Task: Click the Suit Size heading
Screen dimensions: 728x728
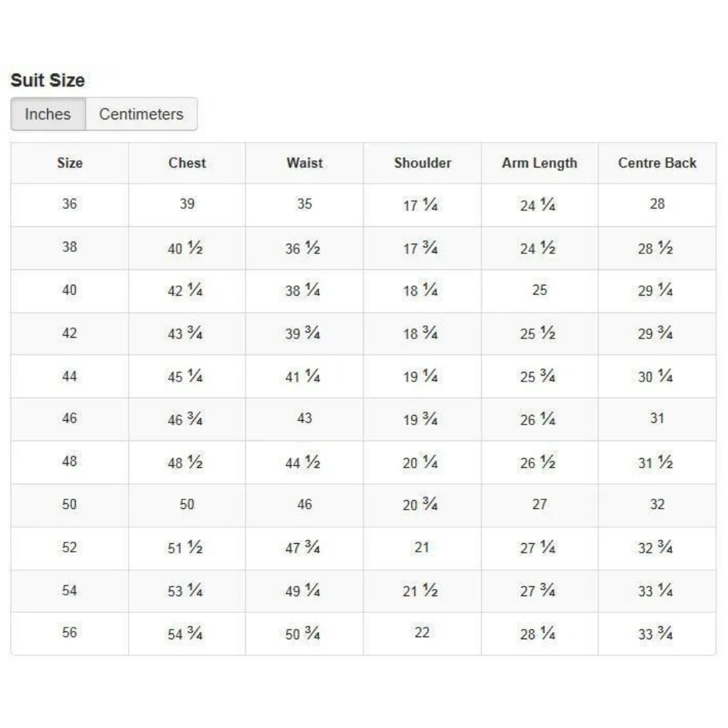Action: (47, 80)
